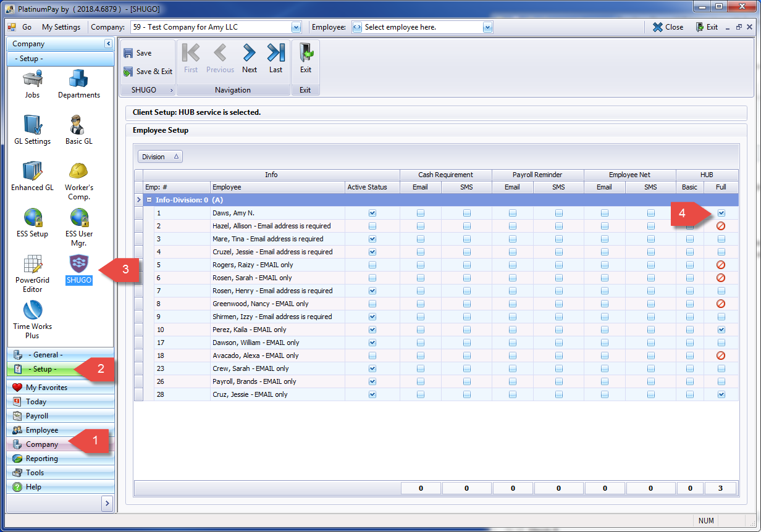Open the Employee section

[61, 430]
